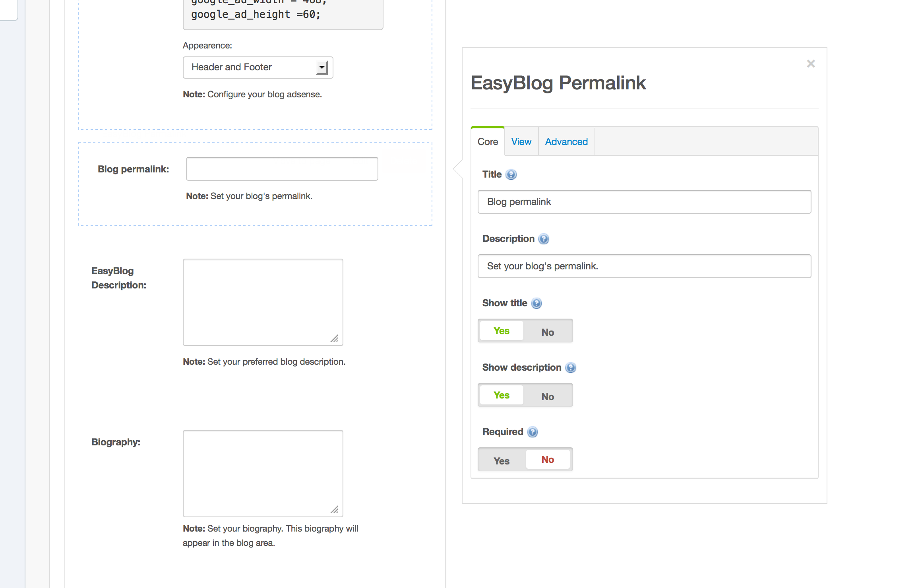Click the Description text field in panel
This screenshot has width=918, height=588.
[644, 266]
